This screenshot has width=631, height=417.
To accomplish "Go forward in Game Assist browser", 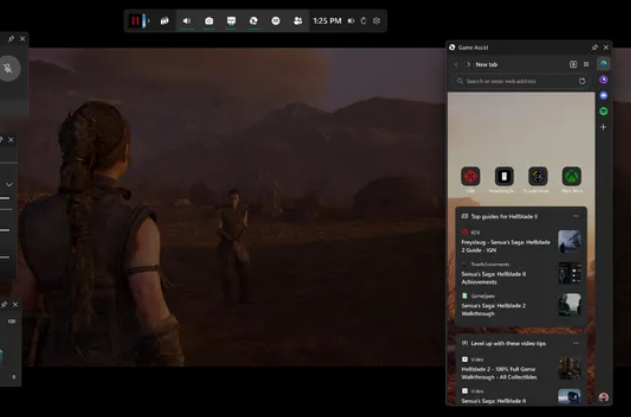I will 468,64.
